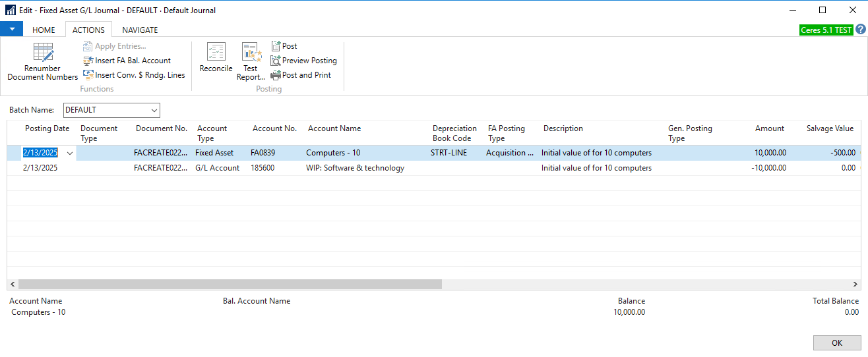Screen dimensions: 868x357
Task: Switch to the HOME ribbon tab
Action: [x=44, y=30]
